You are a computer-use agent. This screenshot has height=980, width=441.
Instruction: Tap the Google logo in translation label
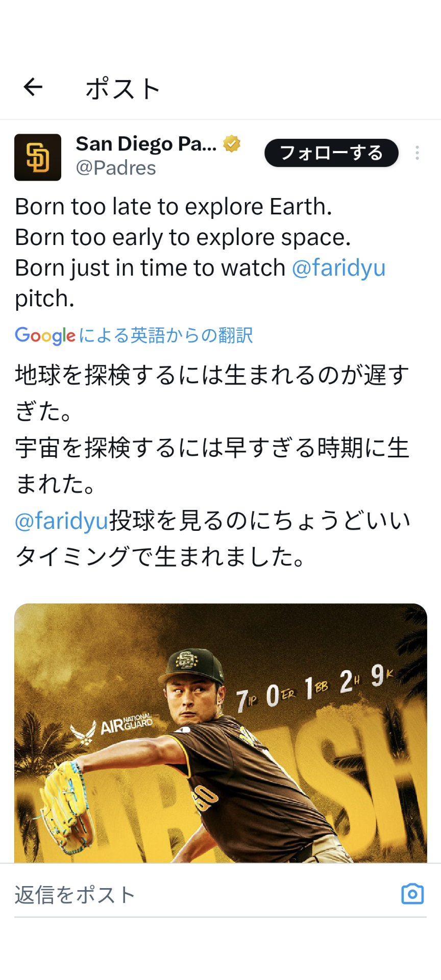45,335
